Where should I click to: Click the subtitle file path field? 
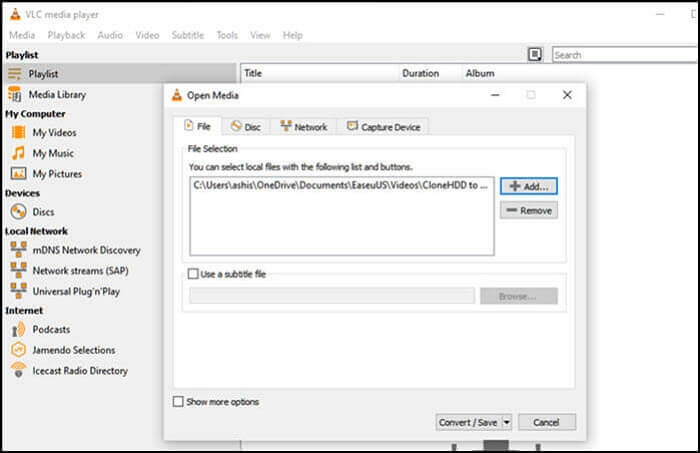coord(332,295)
